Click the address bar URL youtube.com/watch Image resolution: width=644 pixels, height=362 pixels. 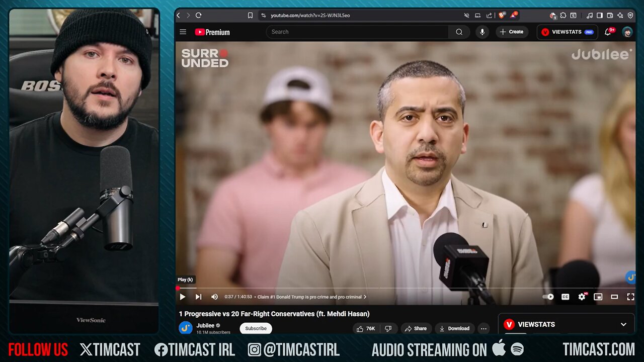(310, 16)
